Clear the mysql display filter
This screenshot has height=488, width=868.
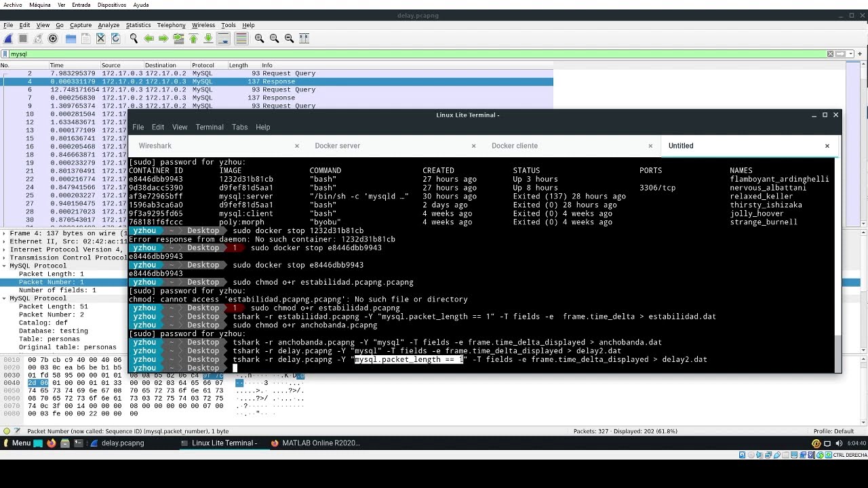830,54
